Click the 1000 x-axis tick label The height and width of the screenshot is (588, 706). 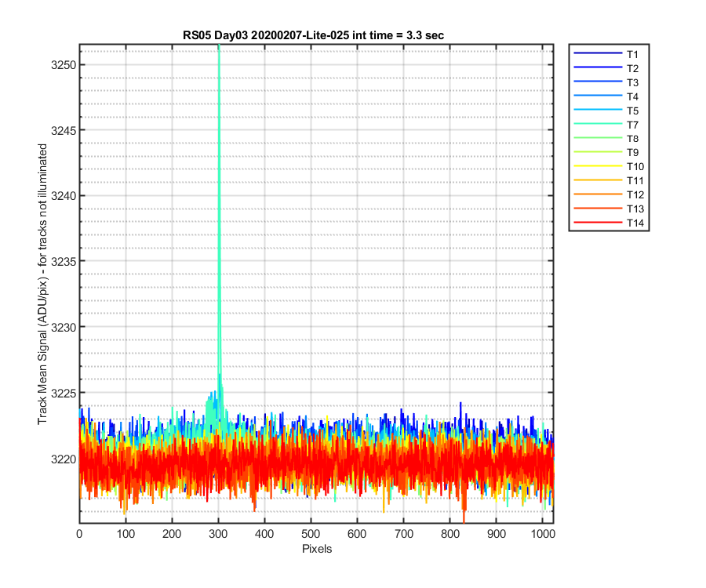coord(543,534)
